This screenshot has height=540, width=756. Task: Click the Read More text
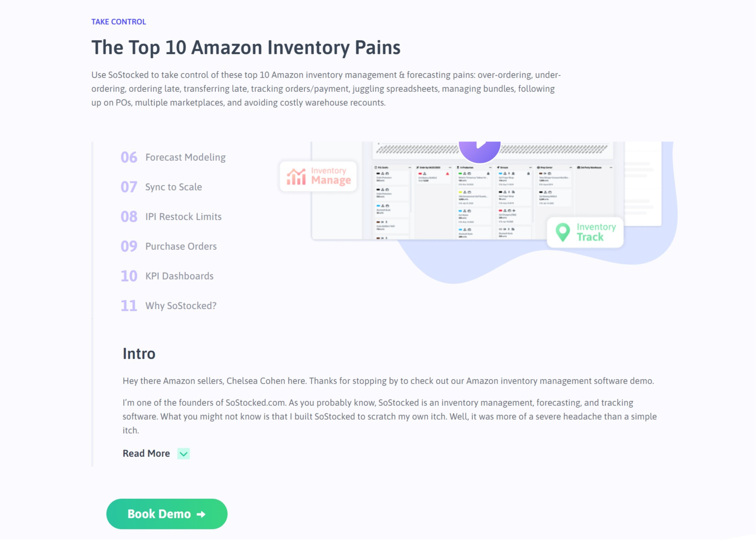(146, 453)
